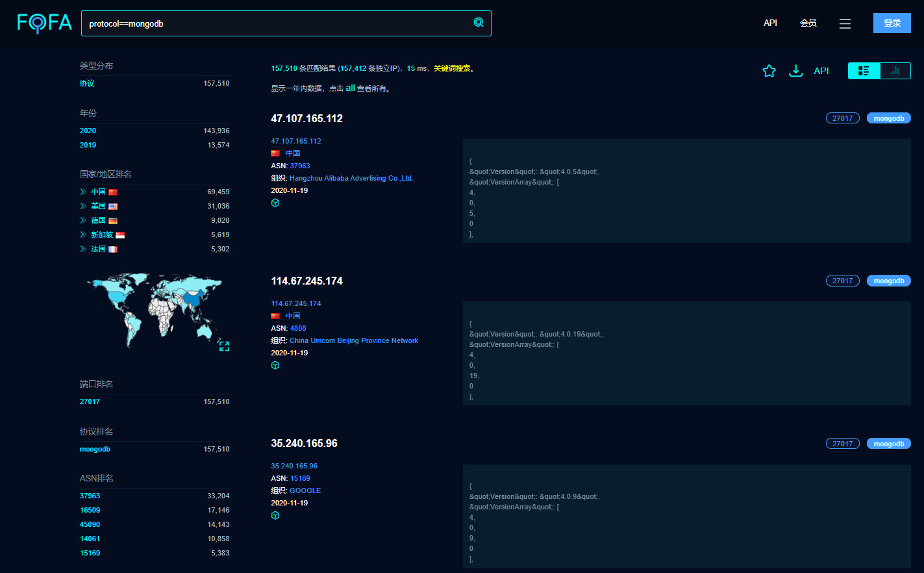Viewport: 924px width, 573px height.
Task: Filter by 协议 type
Action: click(87, 83)
